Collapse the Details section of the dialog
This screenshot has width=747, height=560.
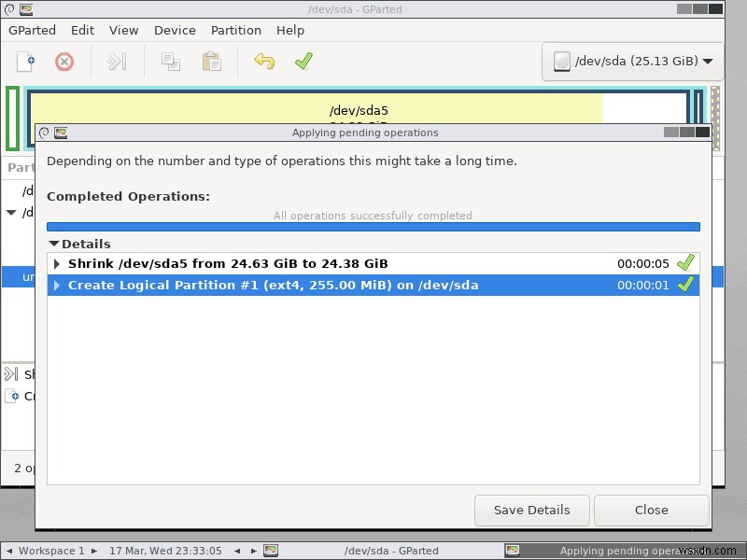(54, 244)
